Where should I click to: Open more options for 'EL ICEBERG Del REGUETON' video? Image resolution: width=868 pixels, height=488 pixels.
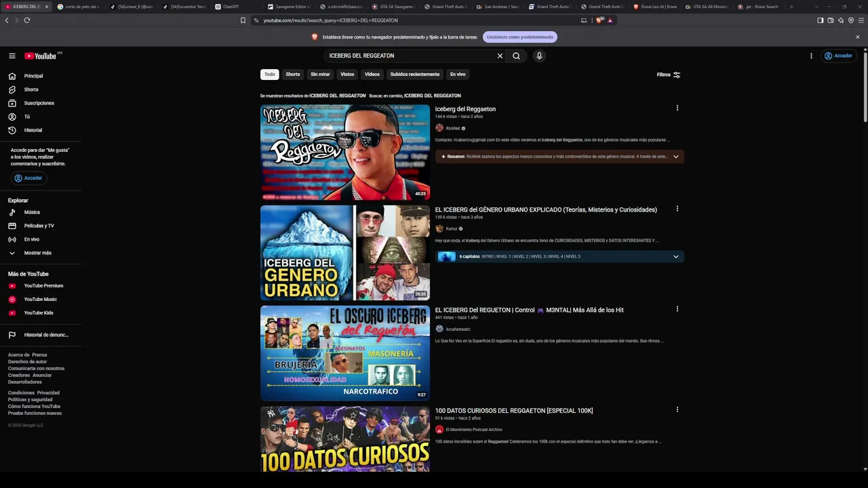pyautogui.click(x=677, y=310)
